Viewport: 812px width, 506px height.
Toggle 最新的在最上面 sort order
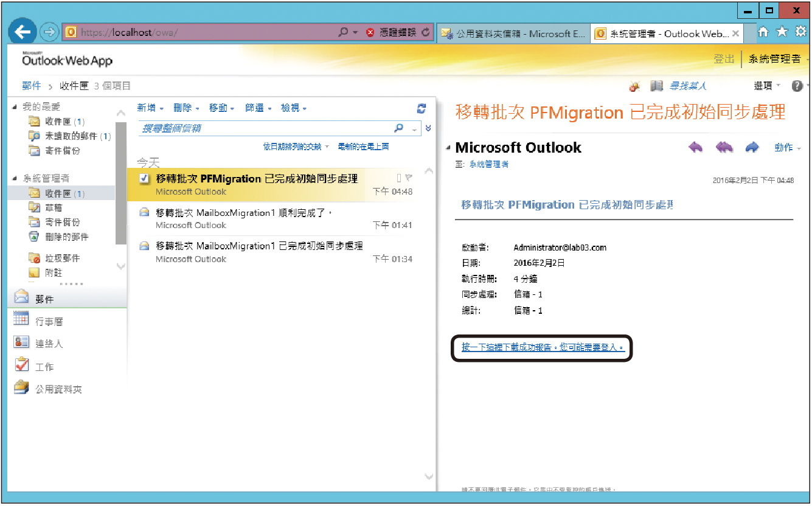tap(363, 147)
